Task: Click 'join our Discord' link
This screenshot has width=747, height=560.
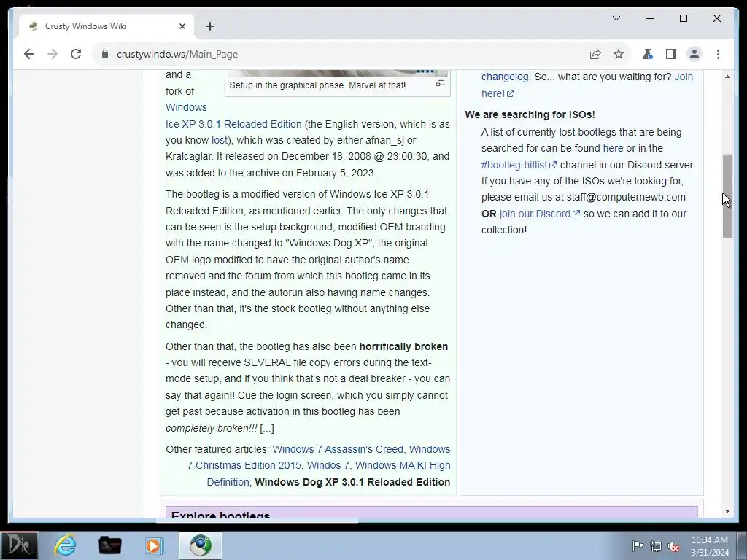Action: [539, 214]
